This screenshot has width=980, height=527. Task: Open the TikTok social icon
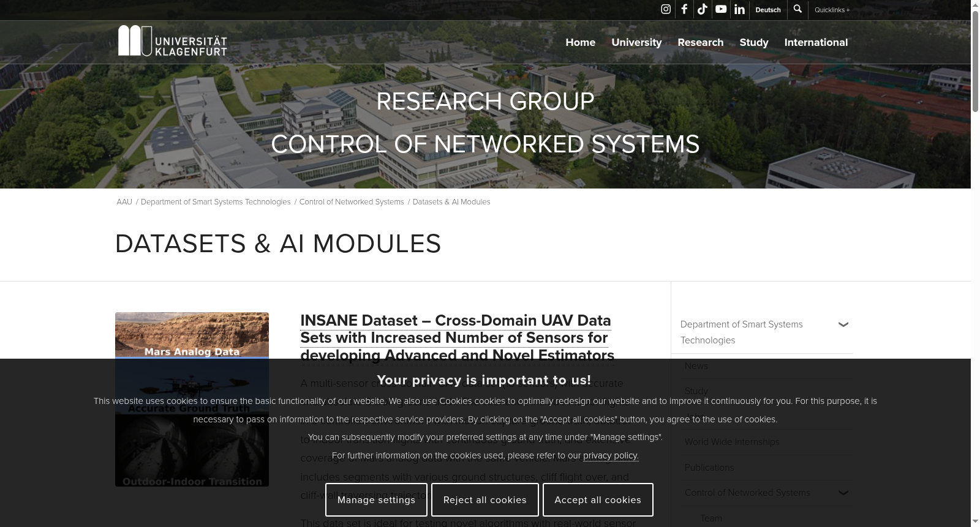click(703, 9)
